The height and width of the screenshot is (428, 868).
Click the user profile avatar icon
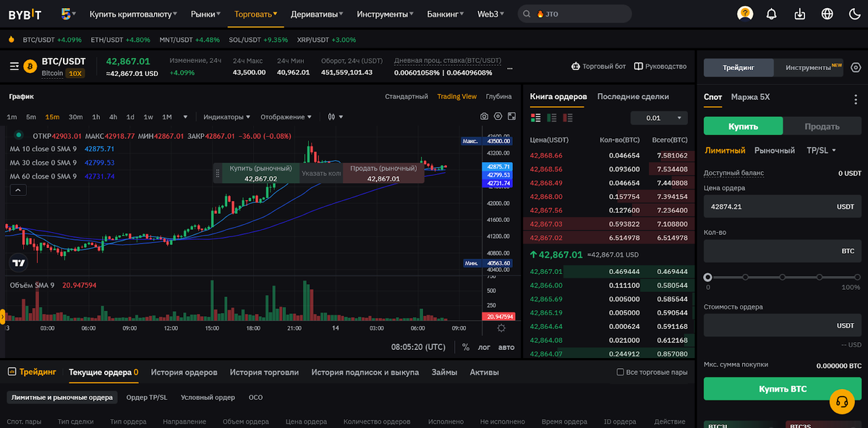click(x=745, y=14)
